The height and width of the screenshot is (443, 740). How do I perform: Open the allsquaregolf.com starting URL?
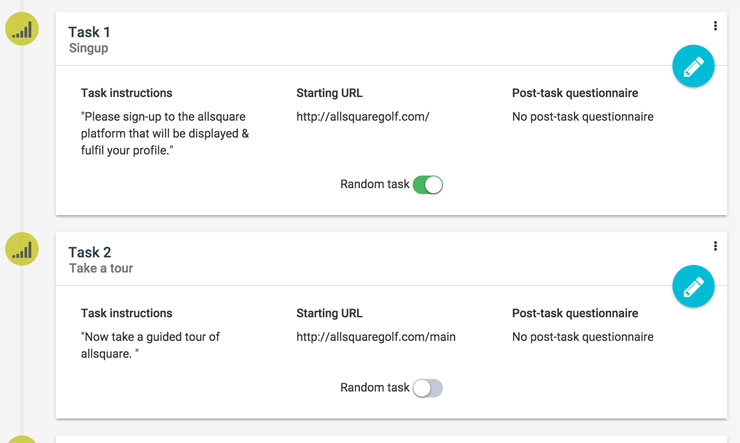tap(363, 117)
